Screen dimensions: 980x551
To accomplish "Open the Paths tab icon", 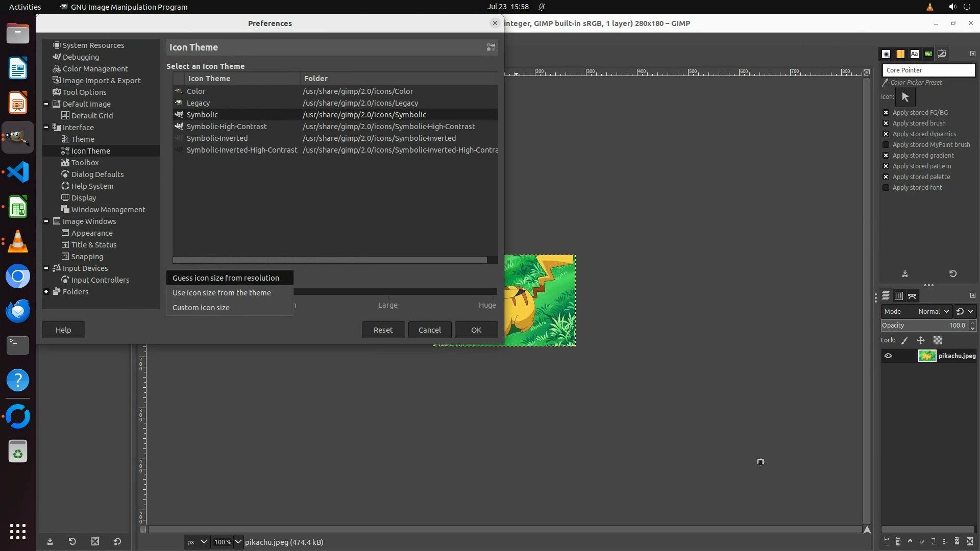I will click(913, 296).
